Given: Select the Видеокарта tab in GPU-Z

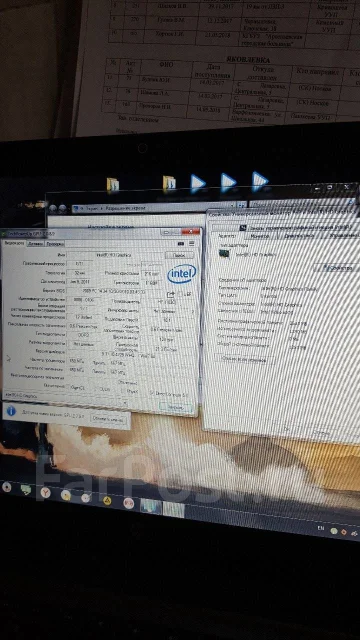Looking at the screenshot, I should 14,243.
